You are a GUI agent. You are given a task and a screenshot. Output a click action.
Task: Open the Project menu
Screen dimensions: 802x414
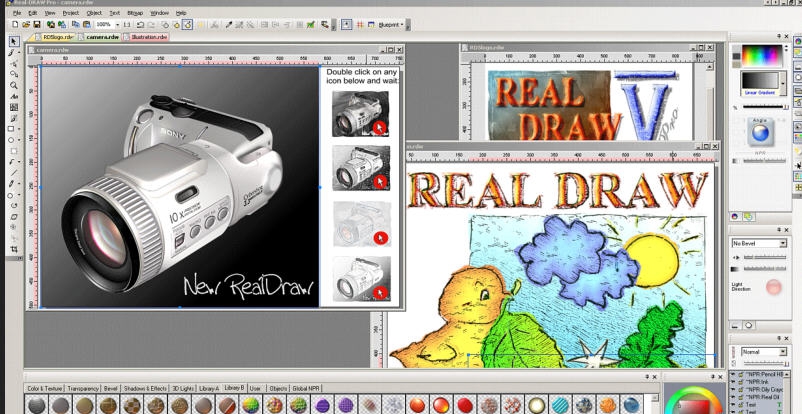pyautogui.click(x=71, y=12)
